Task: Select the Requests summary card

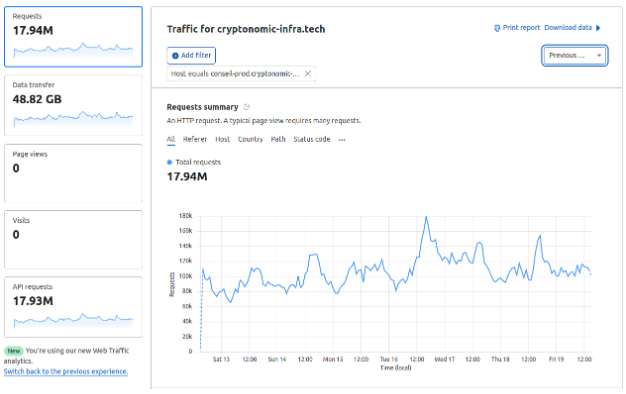Action: pyautogui.click(x=73, y=37)
